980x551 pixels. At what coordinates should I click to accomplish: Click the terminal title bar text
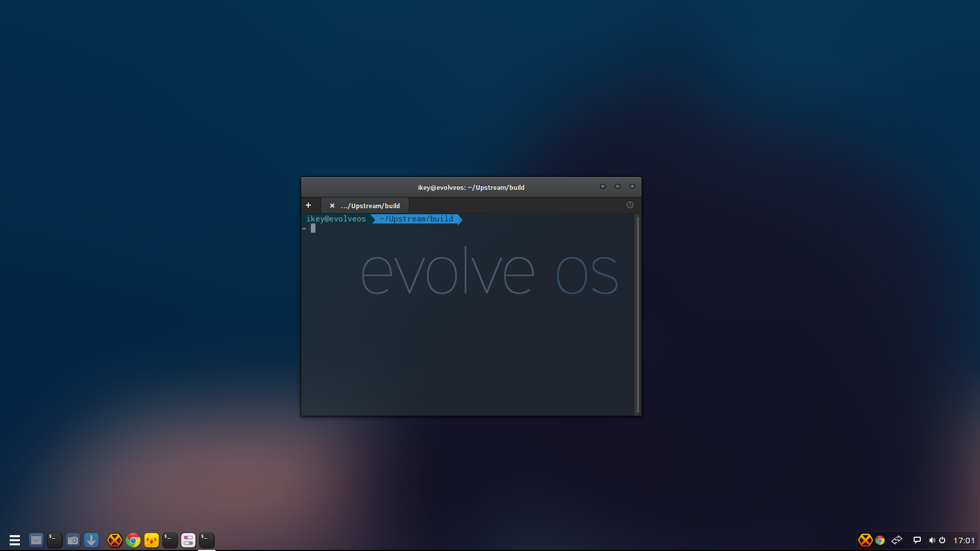click(x=471, y=187)
